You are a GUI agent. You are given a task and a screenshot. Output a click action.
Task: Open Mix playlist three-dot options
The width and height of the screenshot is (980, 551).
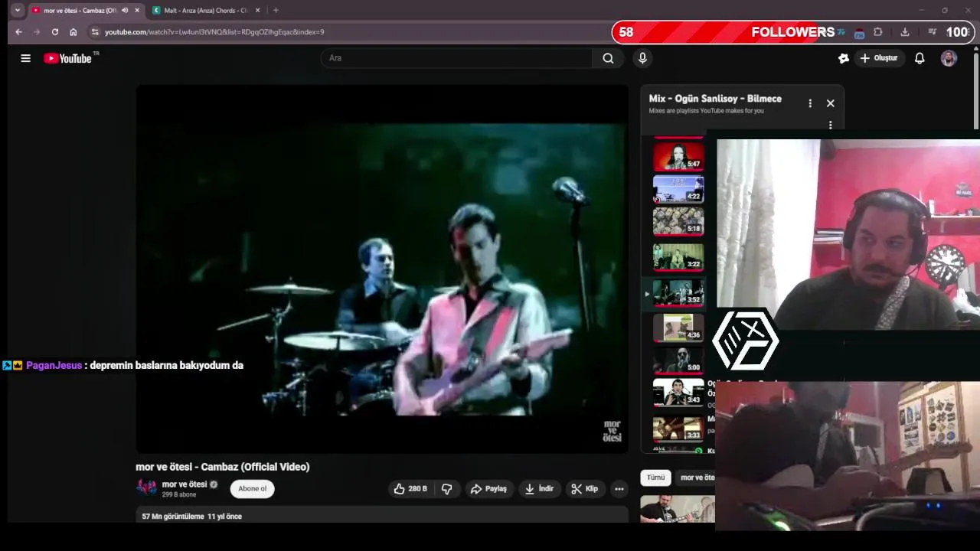point(810,103)
